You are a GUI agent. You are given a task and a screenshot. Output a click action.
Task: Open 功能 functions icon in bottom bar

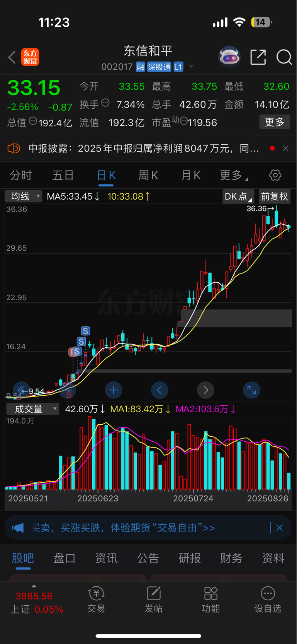[211, 600]
